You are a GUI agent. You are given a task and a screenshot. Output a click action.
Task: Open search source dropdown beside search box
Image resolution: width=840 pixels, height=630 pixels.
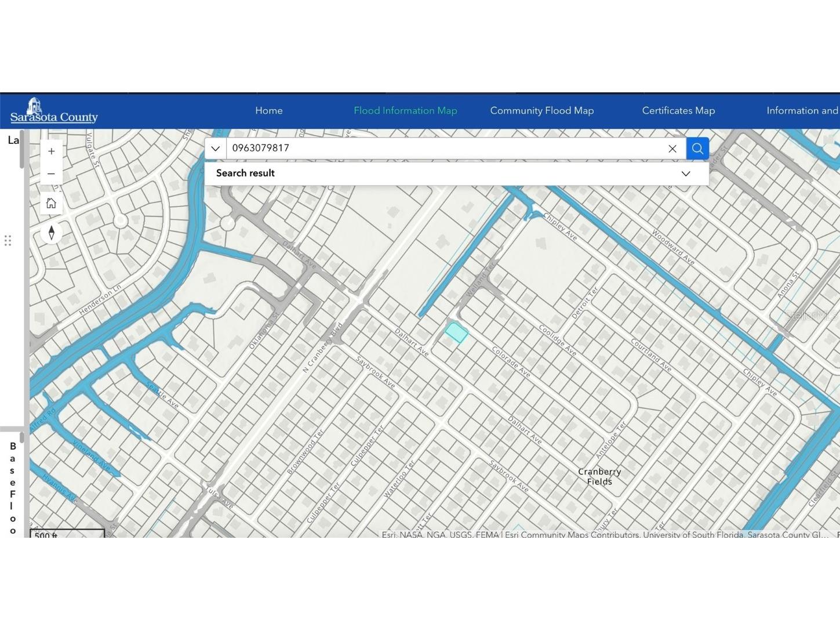pos(215,149)
